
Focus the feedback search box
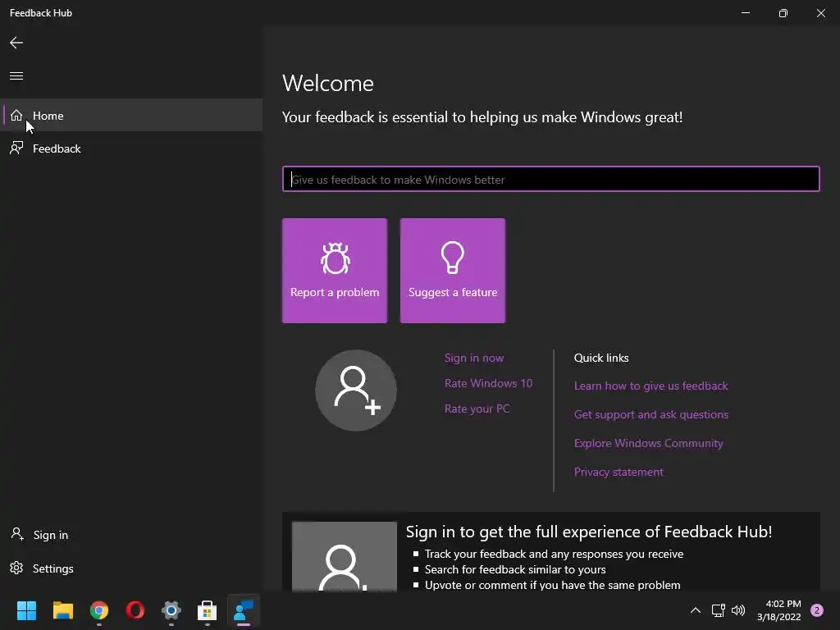coord(550,179)
